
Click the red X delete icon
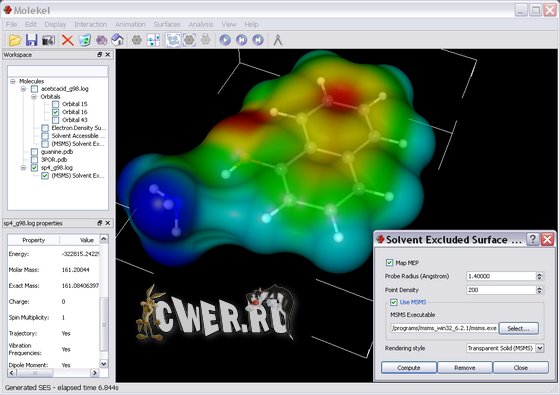coord(67,40)
